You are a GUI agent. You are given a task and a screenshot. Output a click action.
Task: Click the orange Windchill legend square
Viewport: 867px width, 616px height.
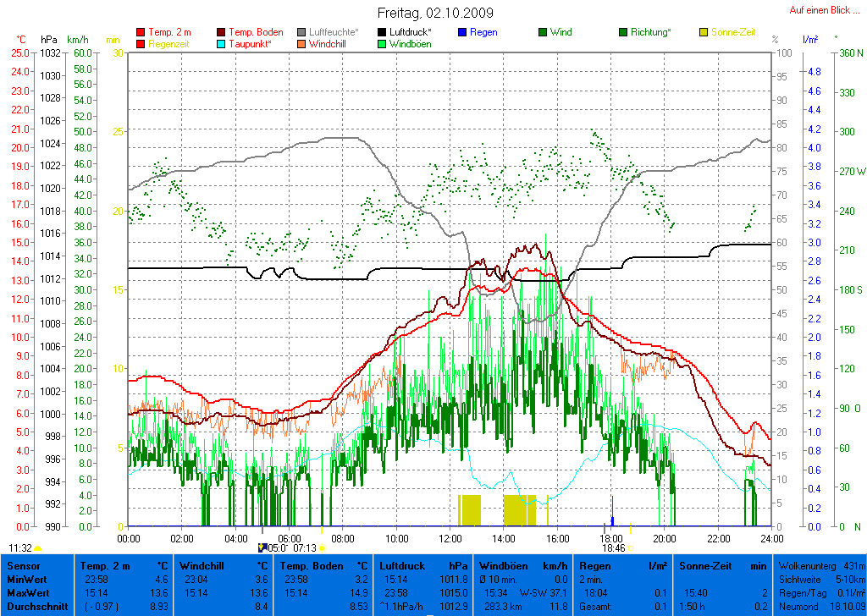pyautogui.click(x=302, y=44)
